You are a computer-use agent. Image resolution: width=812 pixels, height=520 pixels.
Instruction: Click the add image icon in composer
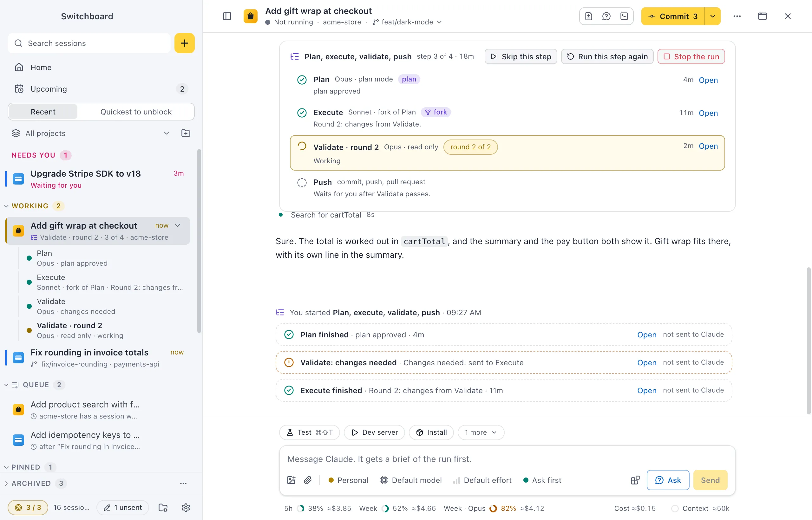pyautogui.click(x=291, y=480)
